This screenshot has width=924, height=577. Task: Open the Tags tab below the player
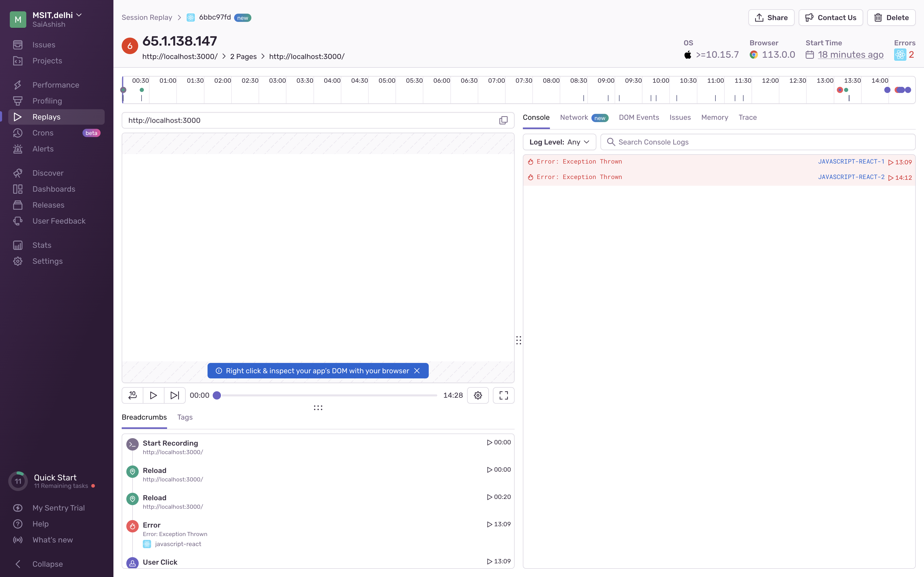[185, 417]
